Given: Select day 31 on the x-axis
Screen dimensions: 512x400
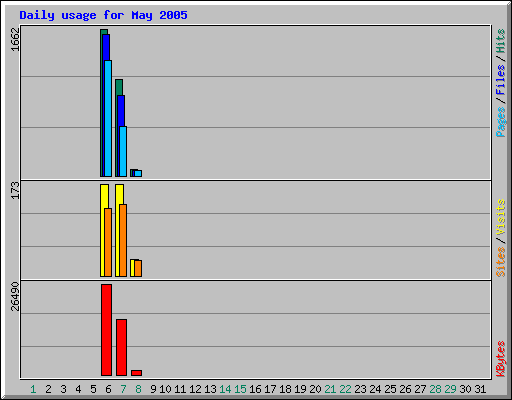Looking at the screenshot, I should (x=480, y=389).
